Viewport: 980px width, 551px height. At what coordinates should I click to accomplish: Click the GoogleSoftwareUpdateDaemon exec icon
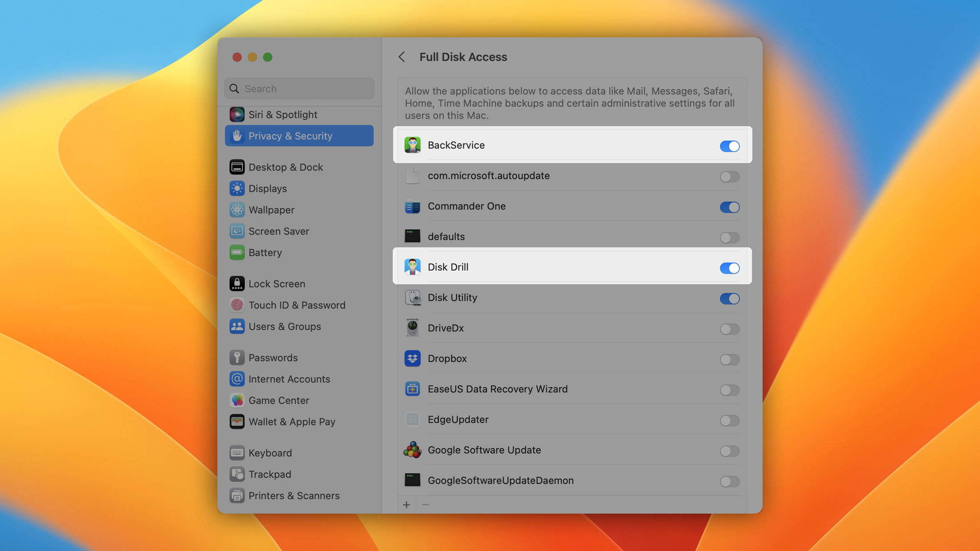412,480
